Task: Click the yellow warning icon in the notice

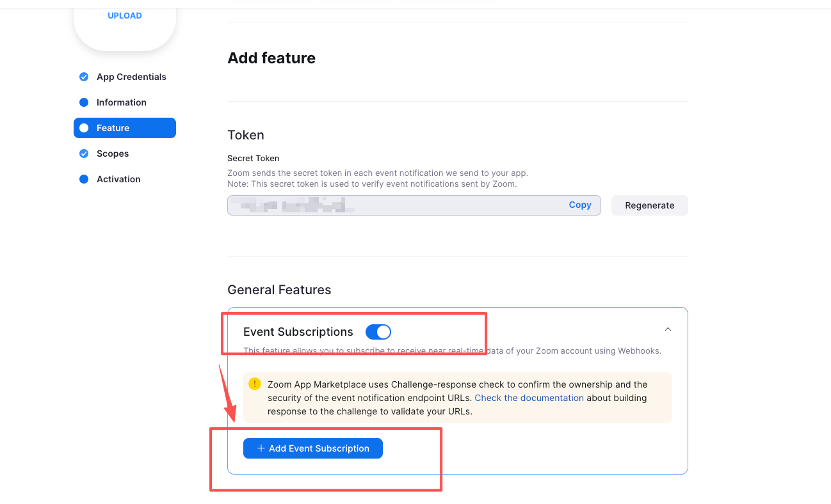Action: click(255, 384)
